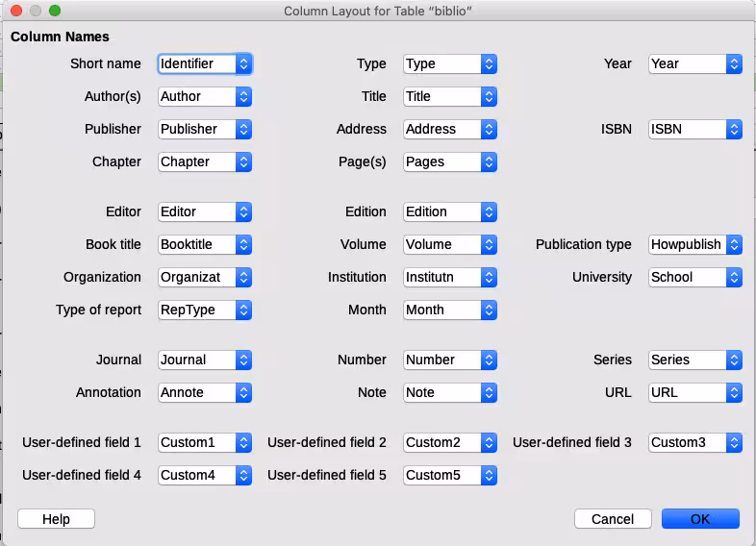Open the Publication type dropdown
The image size is (756, 546).
694,245
